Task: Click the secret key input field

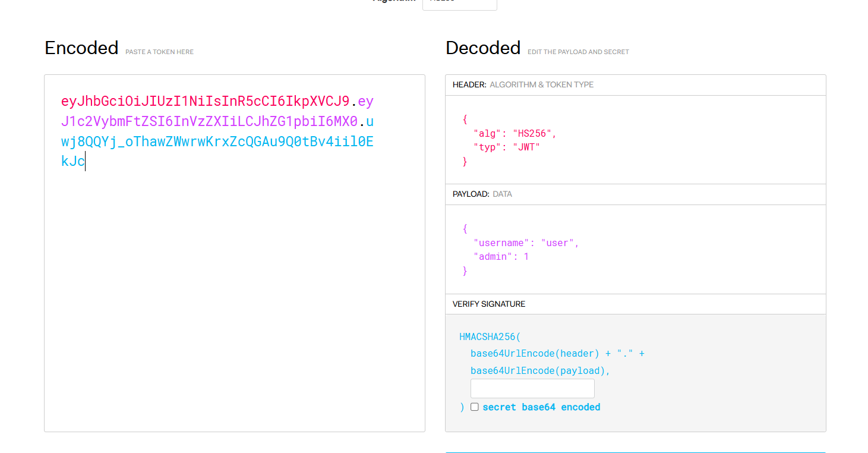Action: [x=532, y=389]
